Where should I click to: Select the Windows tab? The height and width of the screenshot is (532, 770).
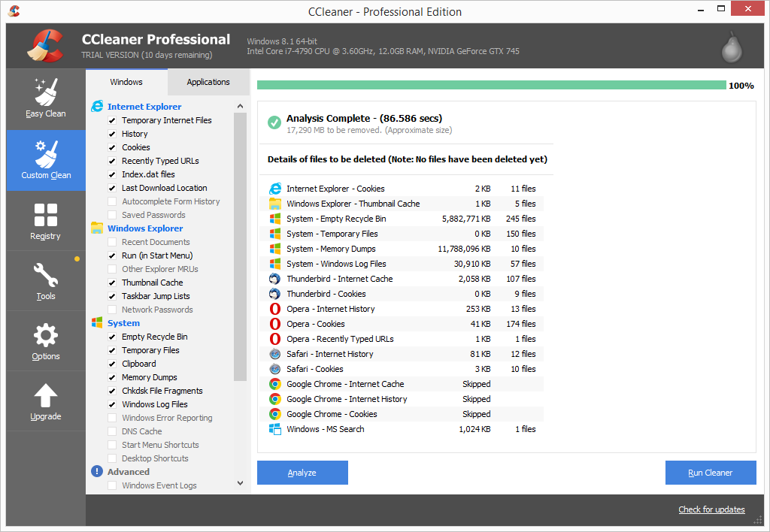coord(126,81)
